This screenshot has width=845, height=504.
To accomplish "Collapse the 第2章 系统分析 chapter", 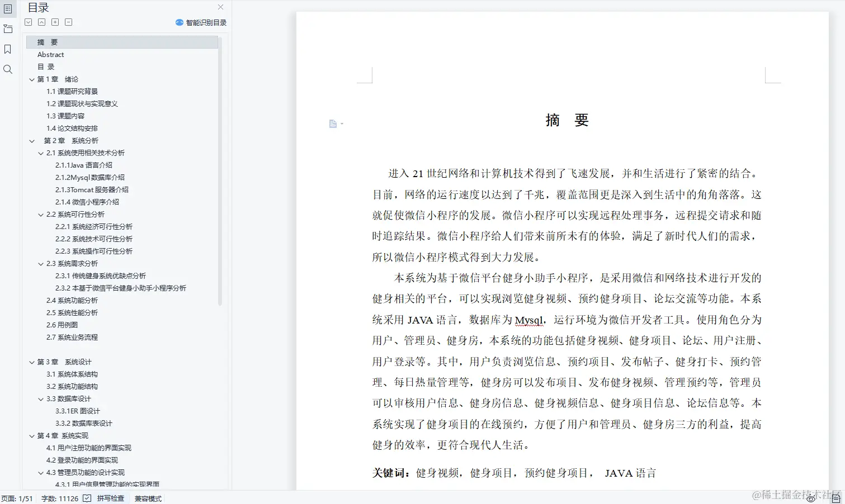I will click(x=32, y=141).
